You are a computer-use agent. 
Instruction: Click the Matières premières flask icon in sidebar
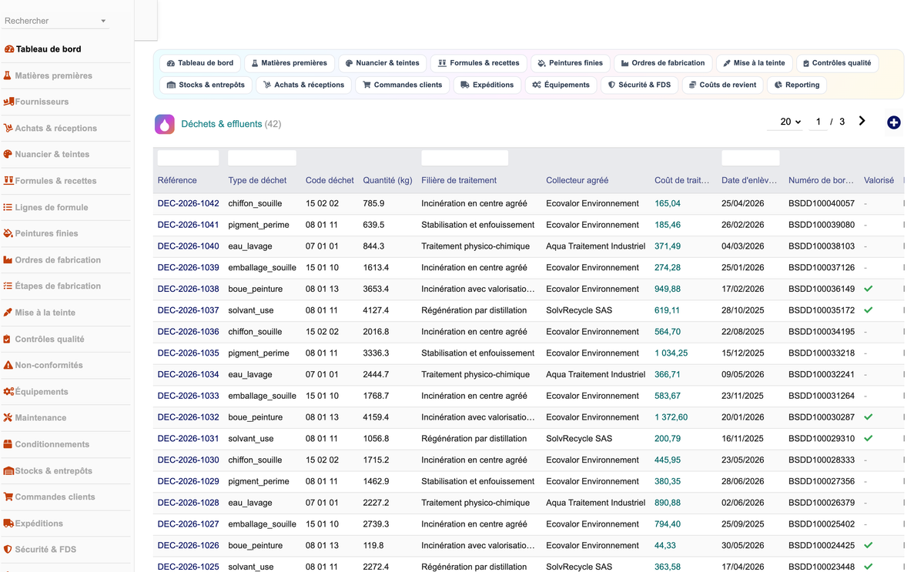[8, 75]
